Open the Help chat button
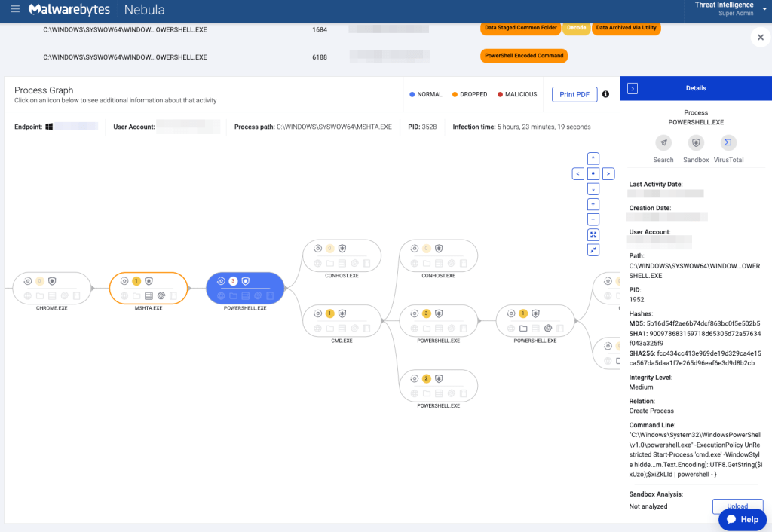The image size is (772, 532). click(x=743, y=519)
